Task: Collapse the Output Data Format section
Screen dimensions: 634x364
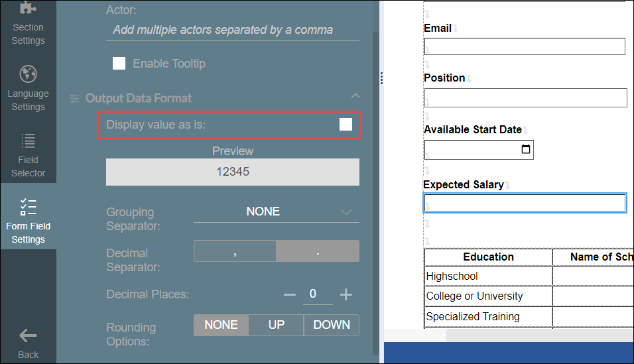Action: coord(355,97)
